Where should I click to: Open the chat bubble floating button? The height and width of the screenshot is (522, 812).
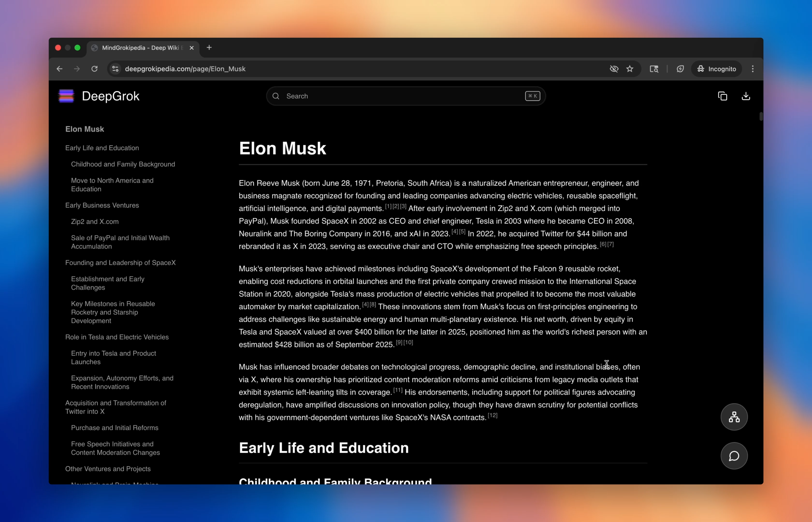734,456
